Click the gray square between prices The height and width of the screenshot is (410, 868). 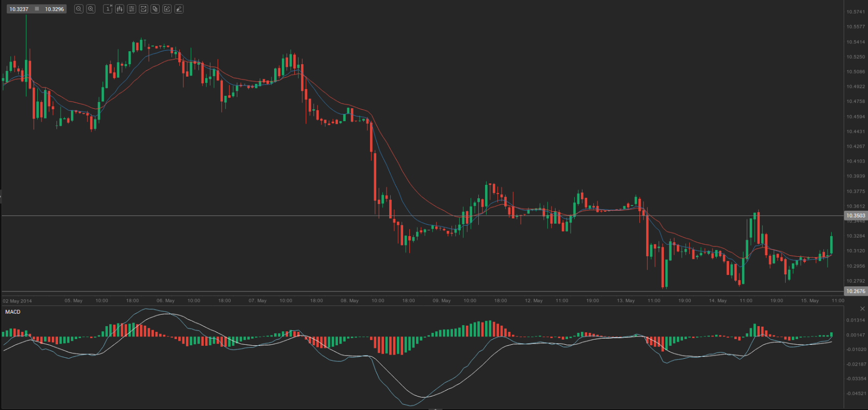click(37, 9)
